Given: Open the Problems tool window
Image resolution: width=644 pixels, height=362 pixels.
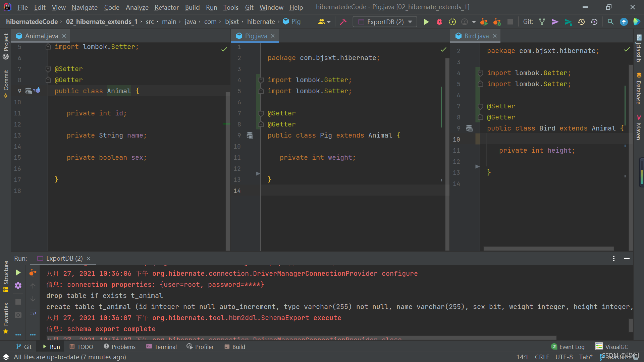Looking at the screenshot, I should coord(120,347).
